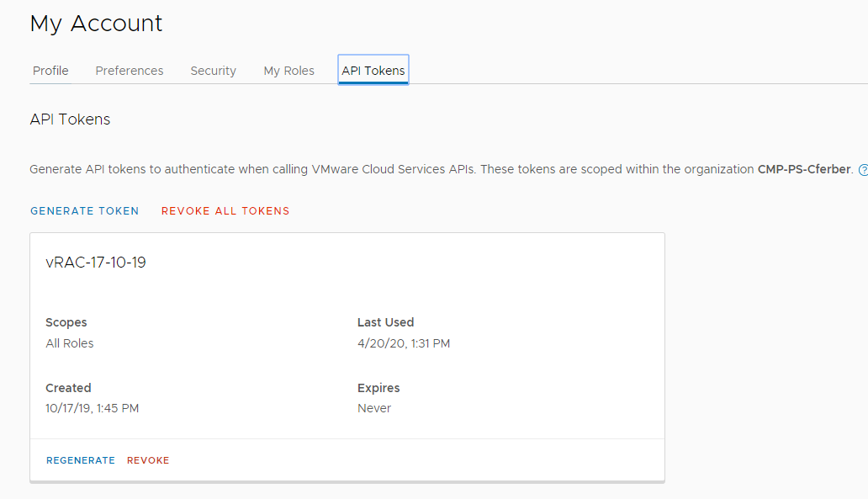Screen dimensions: 868x499
Task: Select the My Roles tab
Action: coord(288,71)
